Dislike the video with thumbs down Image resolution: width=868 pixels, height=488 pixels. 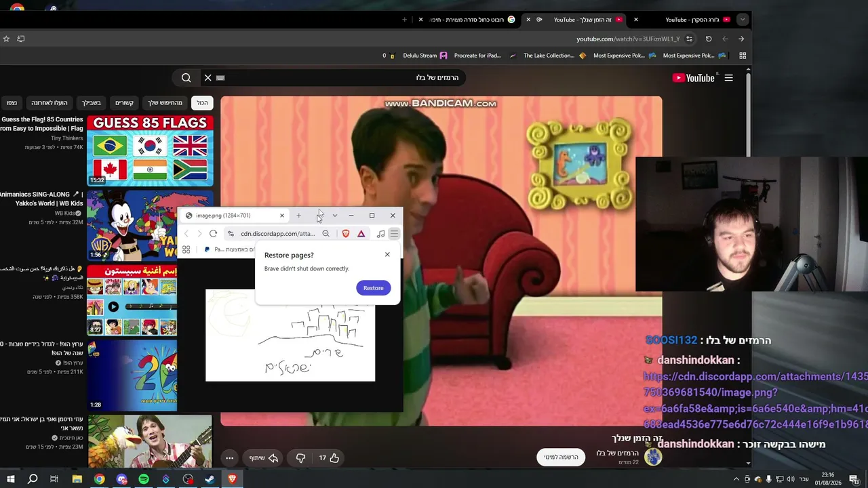click(x=300, y=458)
